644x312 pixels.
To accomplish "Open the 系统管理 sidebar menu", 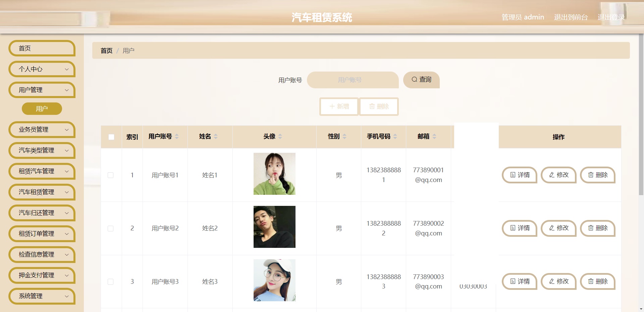I will point(42,296).
